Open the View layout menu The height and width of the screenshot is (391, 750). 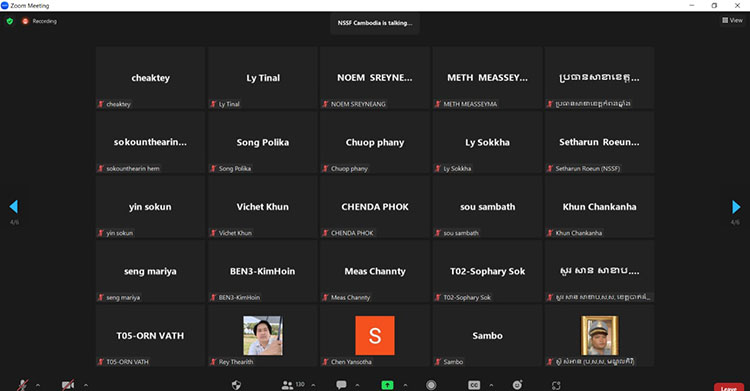(x=732, y=20)
